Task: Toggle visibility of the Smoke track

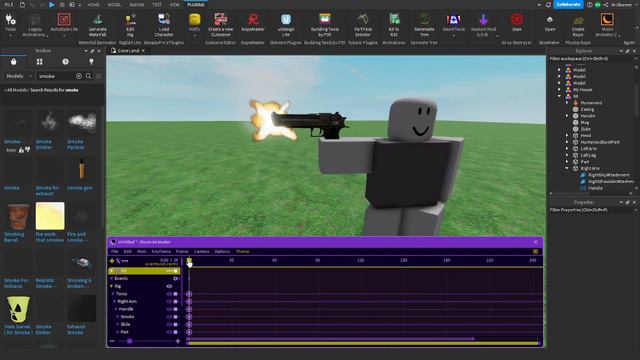Action: (x=169, y=317)
